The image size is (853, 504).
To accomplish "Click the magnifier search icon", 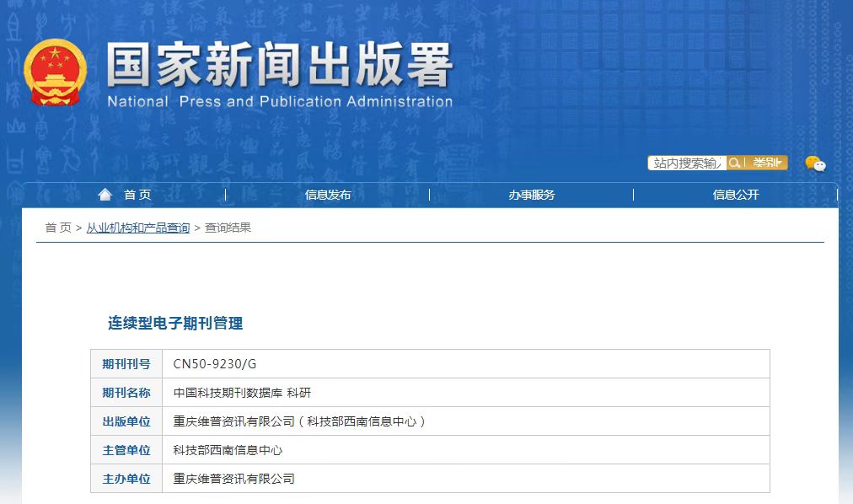I will (734, 163).
